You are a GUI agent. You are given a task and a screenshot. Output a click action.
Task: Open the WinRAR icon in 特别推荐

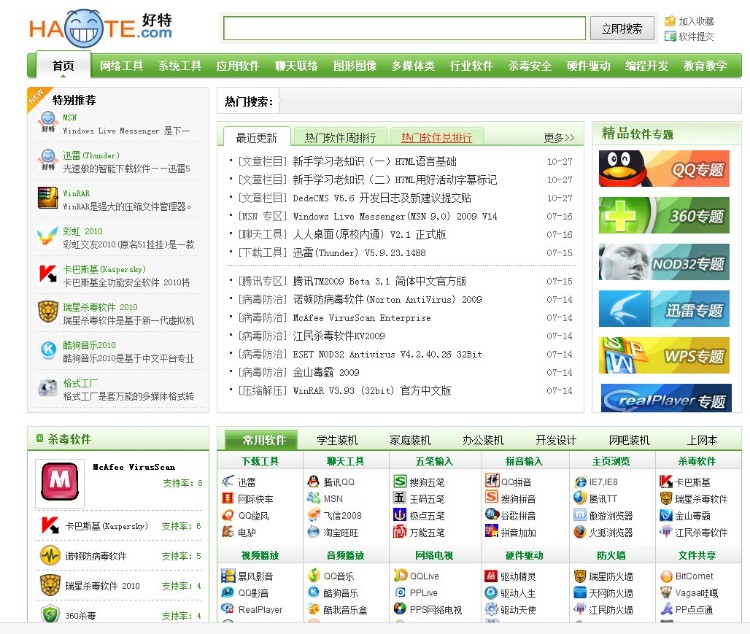pyautogui.click(x=48, y=199)
